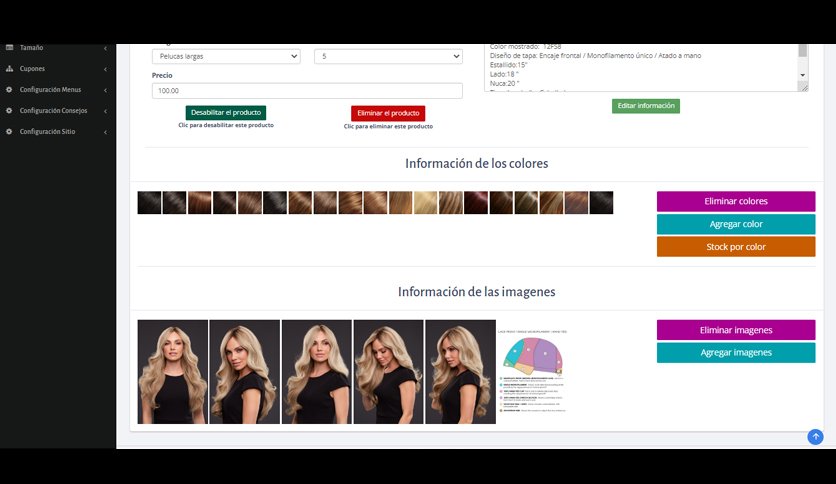The height and width of the screenshot is (484, 836).
Task: Click 'Información de las imagenes' heading
Action: coord(477,292)
